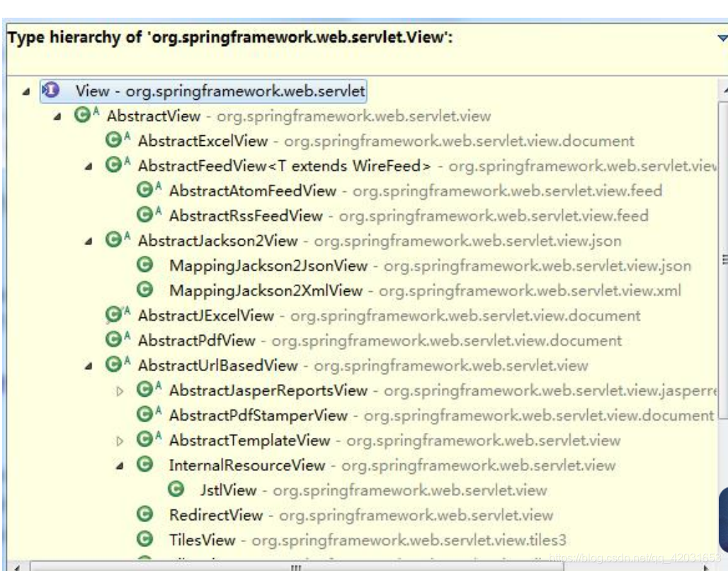Click the AbstractJasperReportsView class icon
Viewport: 728px width, 571px height.
point(144,389)
